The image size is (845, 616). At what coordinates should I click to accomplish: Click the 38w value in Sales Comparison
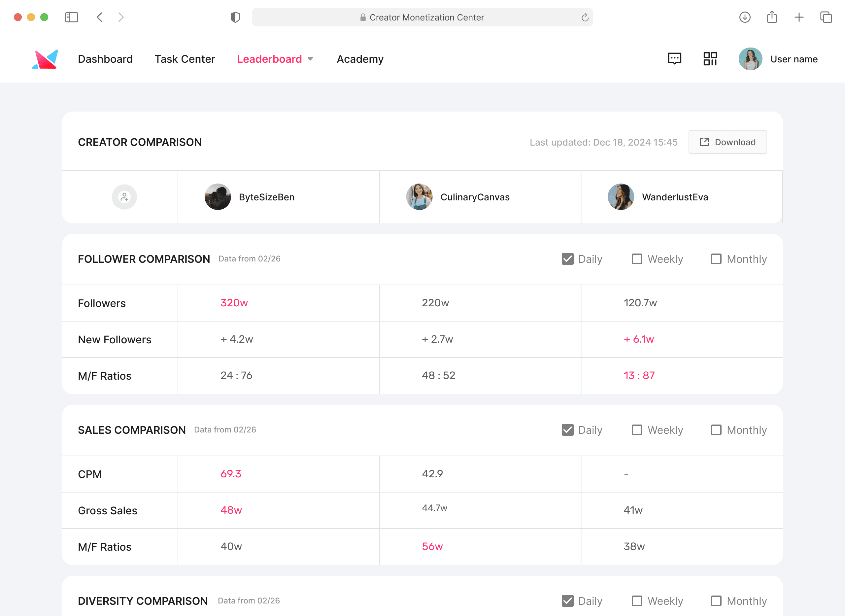(634, 546)
